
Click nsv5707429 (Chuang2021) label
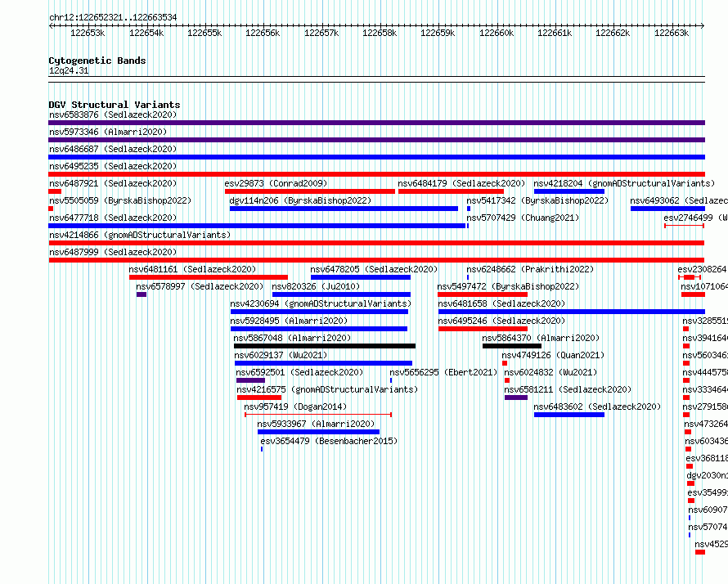coord(523,218)
